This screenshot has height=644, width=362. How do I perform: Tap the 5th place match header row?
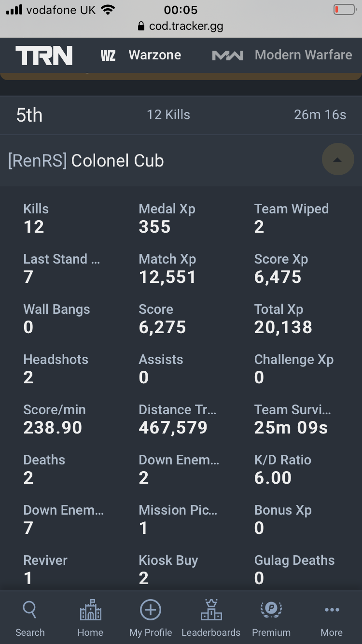[x=181, y=115]
